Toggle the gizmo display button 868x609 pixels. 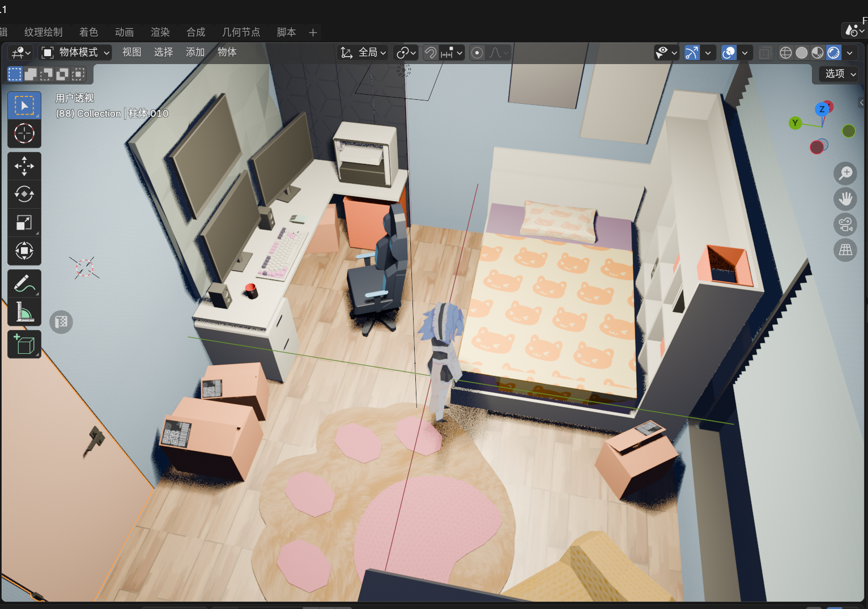pyautogui.click(x=692, y=53)
